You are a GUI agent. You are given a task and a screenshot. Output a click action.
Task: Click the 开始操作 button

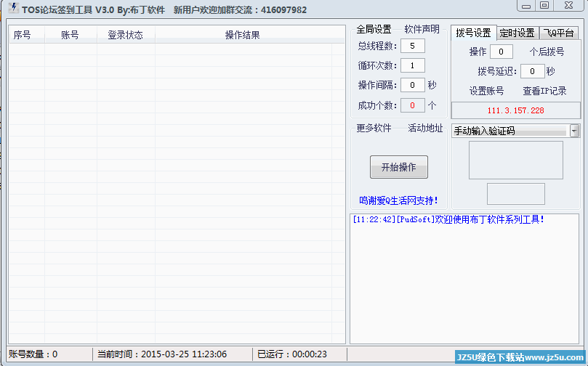(398, 167)
